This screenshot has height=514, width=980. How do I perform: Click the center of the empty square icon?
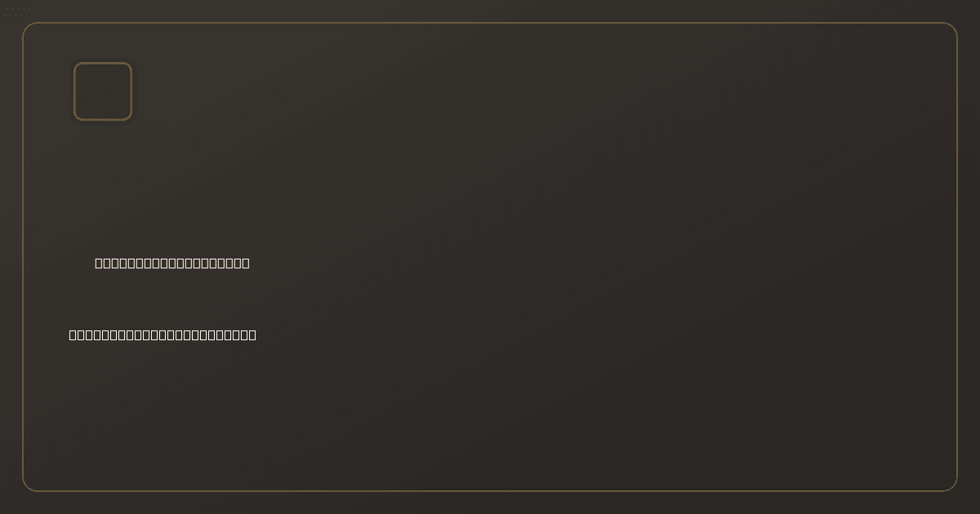tap(103, 91)
